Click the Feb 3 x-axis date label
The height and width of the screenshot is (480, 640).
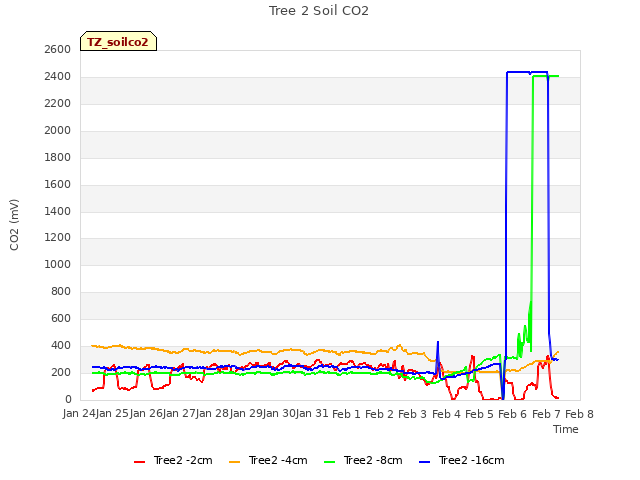[x=413, y=414]
